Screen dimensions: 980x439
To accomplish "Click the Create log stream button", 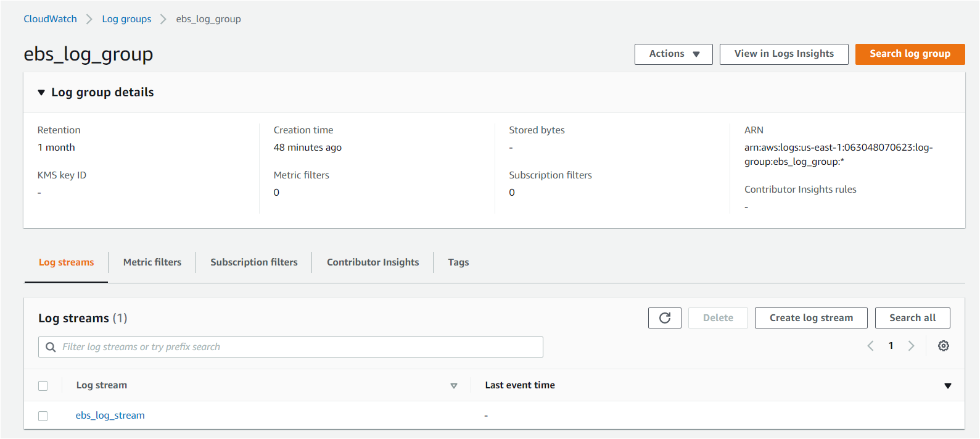I will point(811,318).
